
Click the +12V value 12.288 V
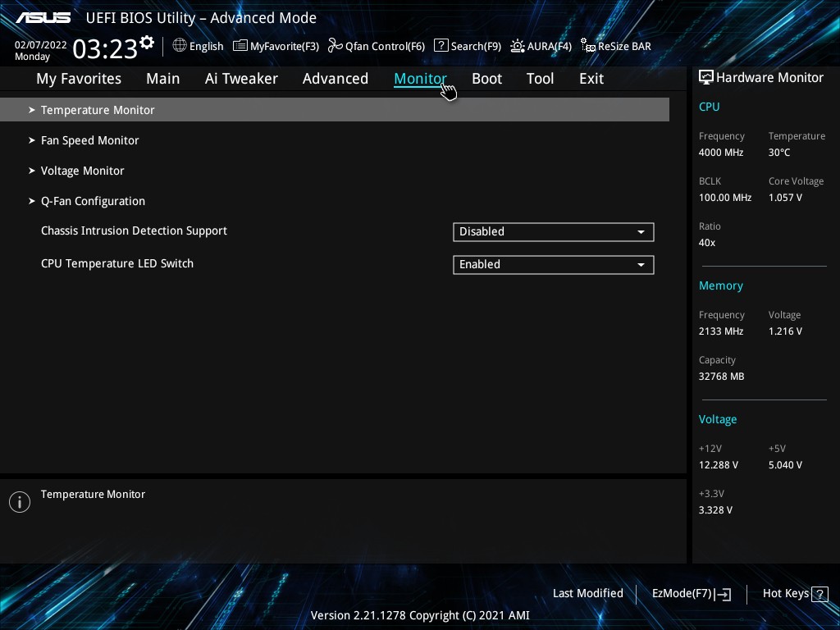pyautogui.click(x=719, y=465)
